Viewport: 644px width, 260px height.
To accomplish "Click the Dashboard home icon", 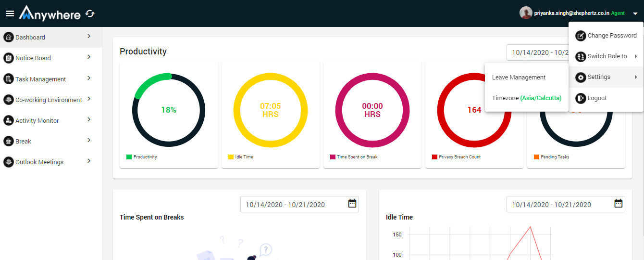I will pyautogui.click(x=8, y=37).
